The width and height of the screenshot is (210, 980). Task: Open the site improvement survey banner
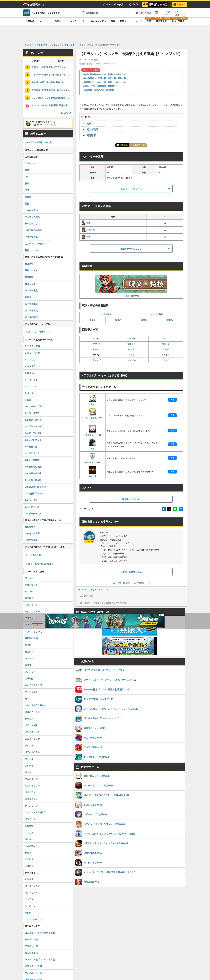[48, 123]
